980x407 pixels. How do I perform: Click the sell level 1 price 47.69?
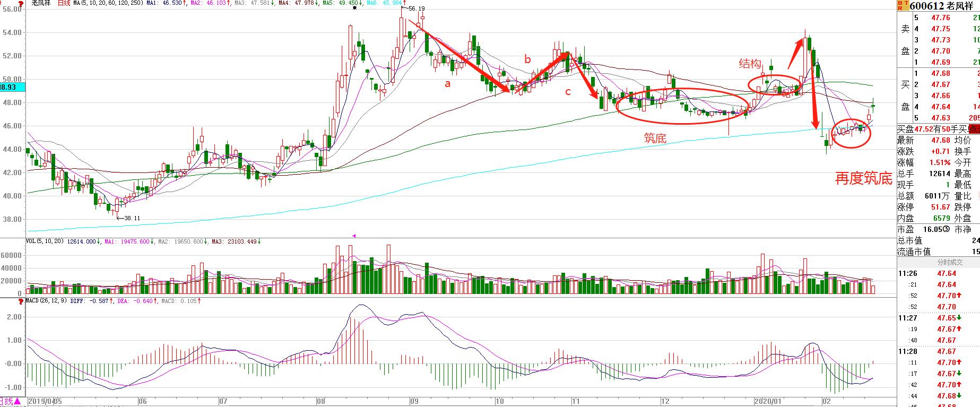(940, 62)
